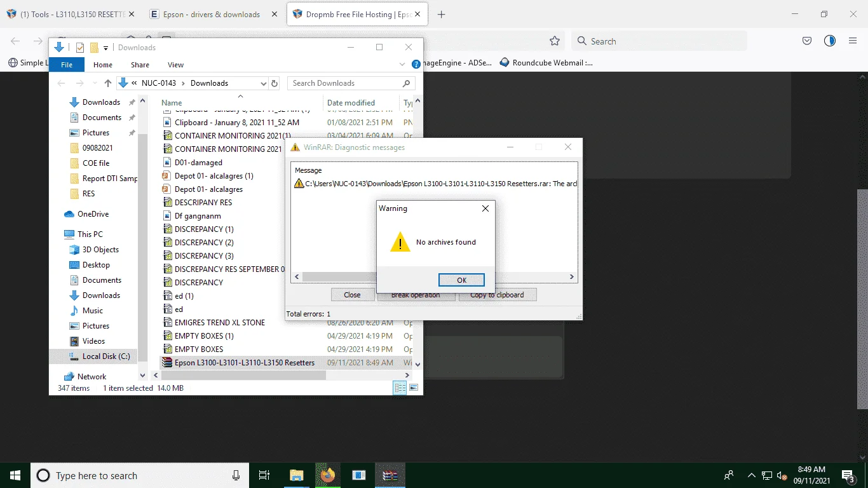Open Explorer help question mark icon
This screenshot has width=868, height=488.
(416, 64)
